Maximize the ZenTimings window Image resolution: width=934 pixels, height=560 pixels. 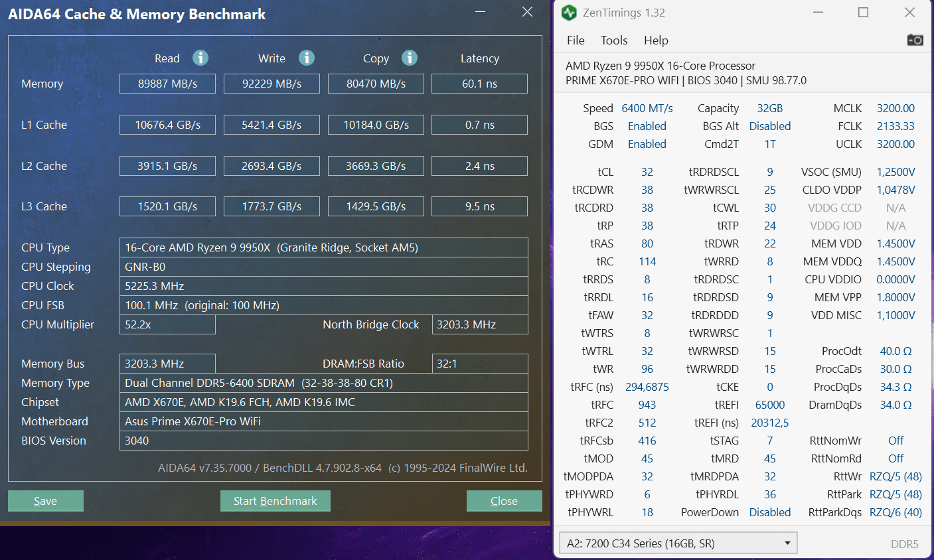click(863, 13)
